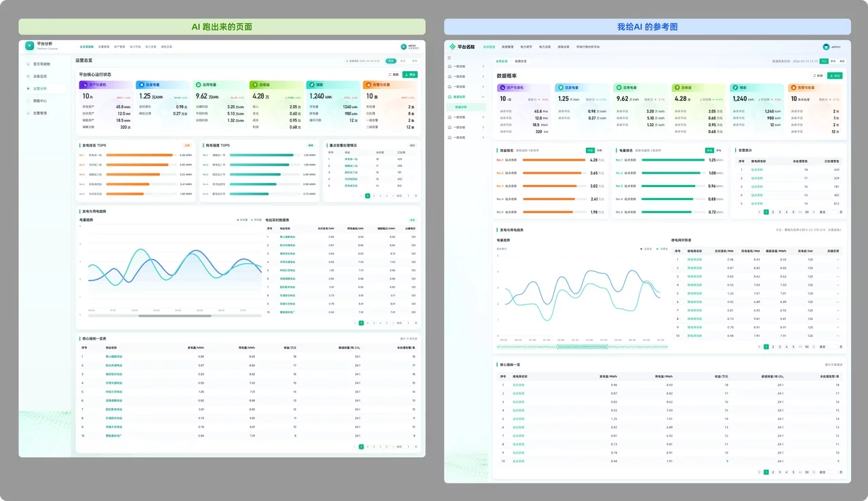Viewport: 868px width, 501px height.
Task: Click the 刷新 button in reference page
Action: (817, 76)
